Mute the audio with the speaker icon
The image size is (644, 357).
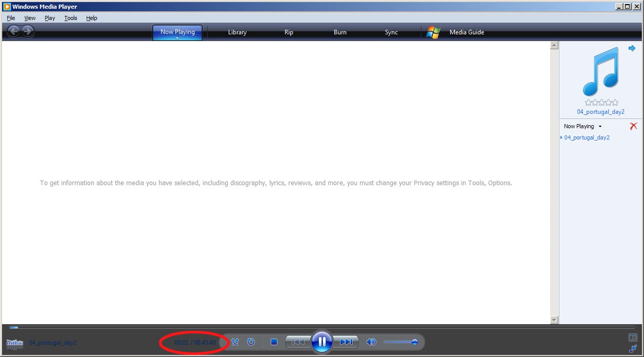pos(371,342)
